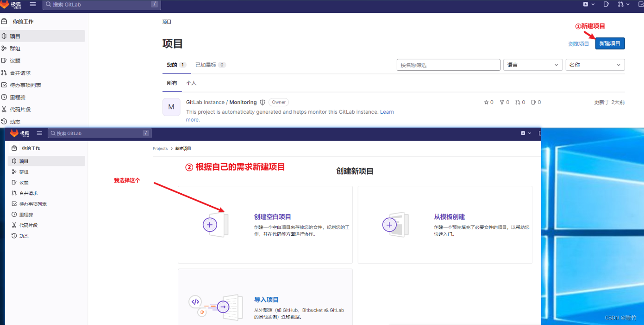Viewport: 644px width, 325px height.
Task: Open the create new plus menu in the new project header
Action: [x=526, y=133]
